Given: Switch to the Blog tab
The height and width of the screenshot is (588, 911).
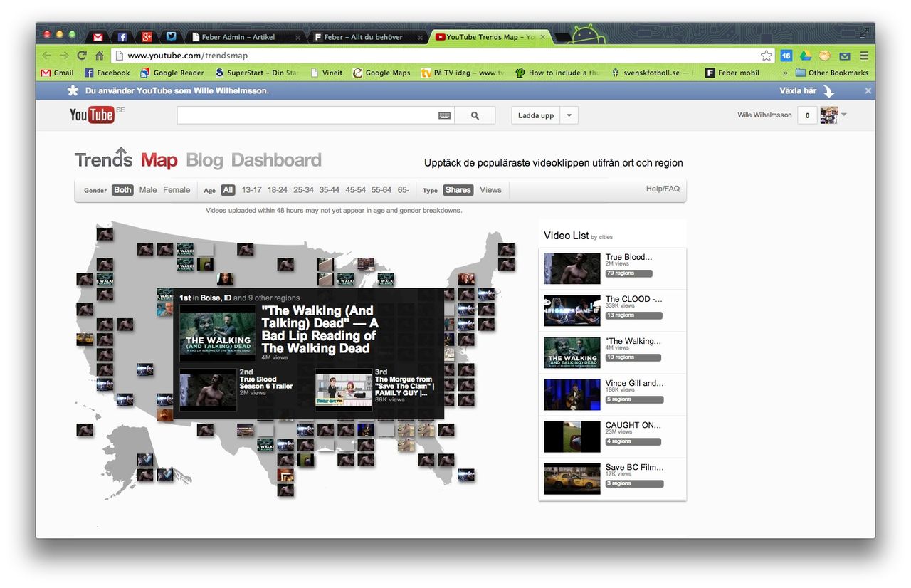Looking at the screenshot, I should tap(204, 160).
